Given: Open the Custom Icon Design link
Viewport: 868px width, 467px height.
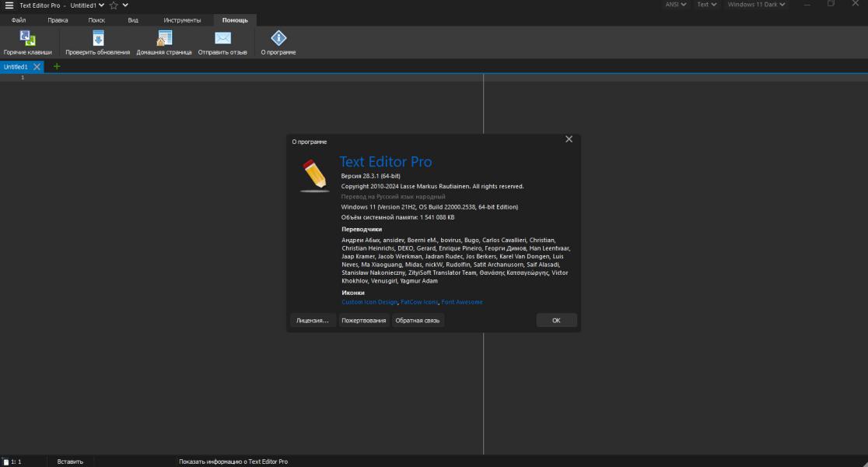Looking at the screenshot, I should tap(369, 302).
